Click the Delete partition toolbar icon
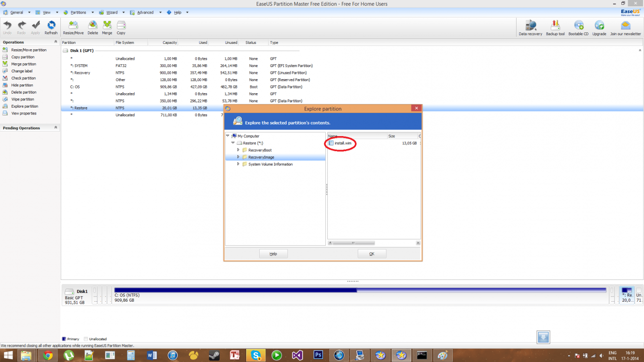This screenshot has width=644, height=362. (x=93, y=28)
